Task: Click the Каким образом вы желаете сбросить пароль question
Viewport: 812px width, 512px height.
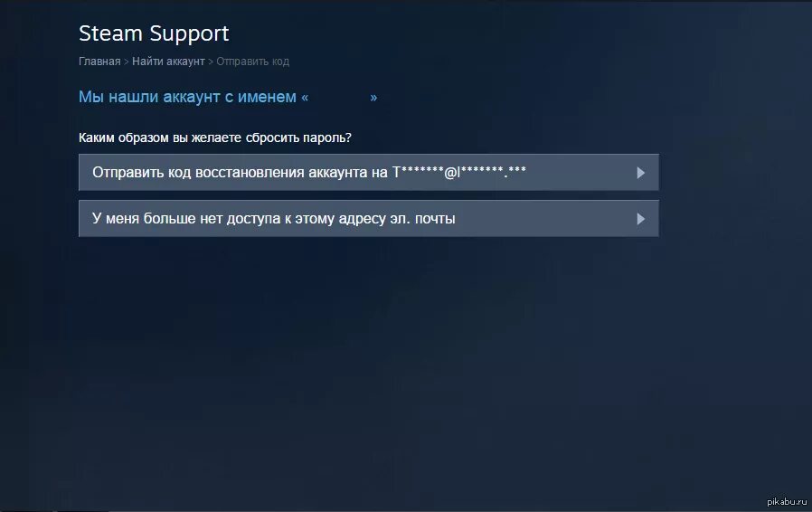Action: coord(215,137)
